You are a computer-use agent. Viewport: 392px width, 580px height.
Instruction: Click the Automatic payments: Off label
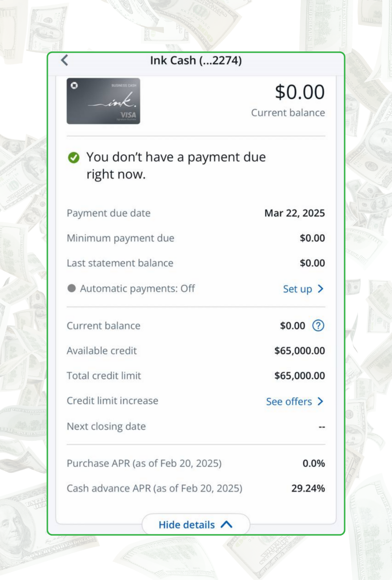(137, 288)
